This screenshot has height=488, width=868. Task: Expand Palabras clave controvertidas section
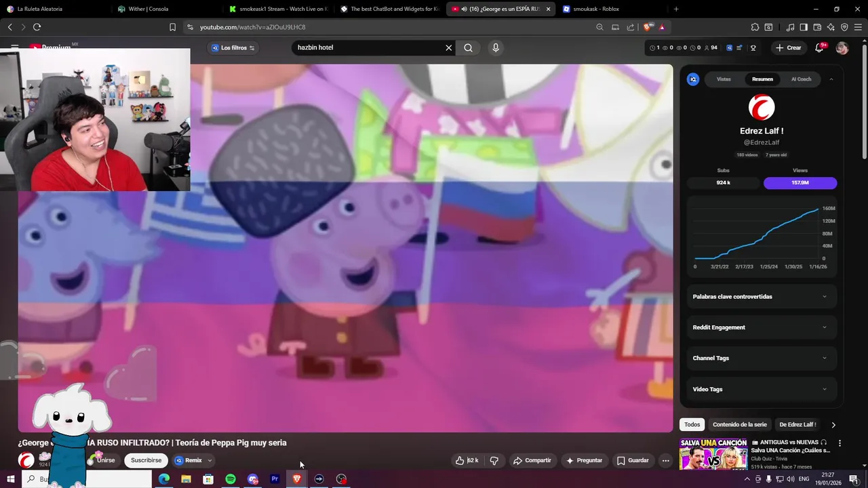[x=762, y=296]
